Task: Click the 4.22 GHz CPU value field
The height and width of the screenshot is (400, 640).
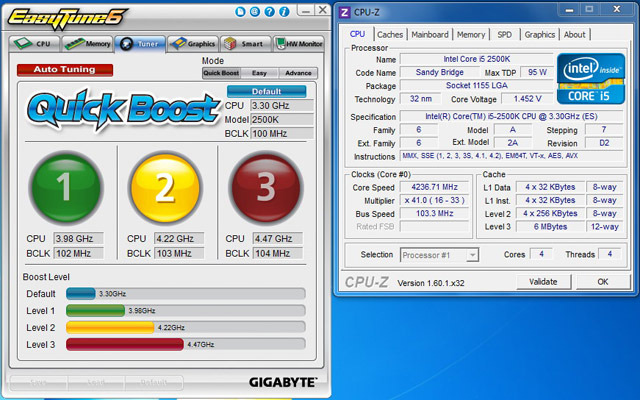Action: click(179, 238)
